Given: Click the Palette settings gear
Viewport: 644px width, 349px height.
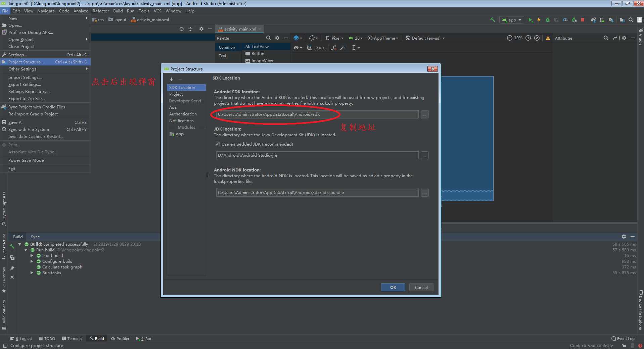Looking at the screenshot, I should click(x=277, y=38).
